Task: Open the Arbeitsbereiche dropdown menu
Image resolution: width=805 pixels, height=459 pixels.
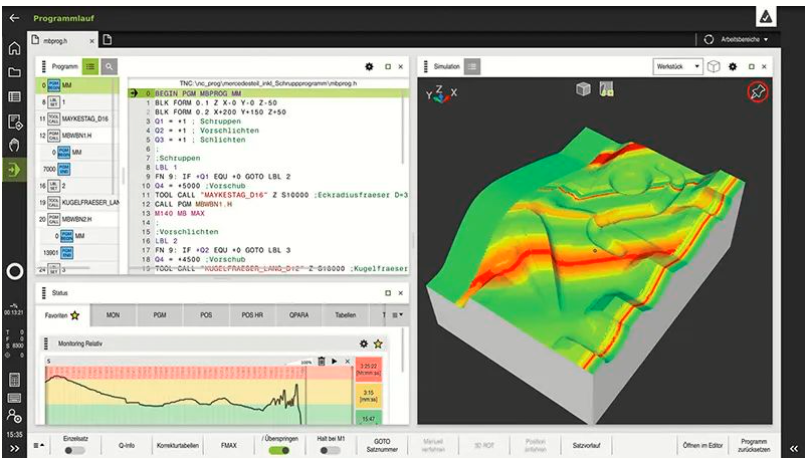Action: (x=737, y=40)
